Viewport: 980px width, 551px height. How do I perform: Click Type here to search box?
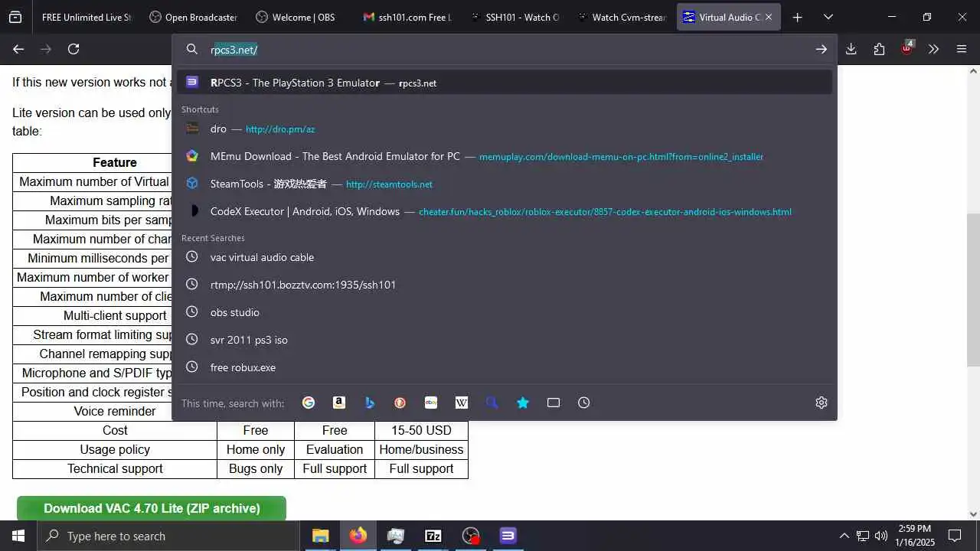pyautogui.click(x=168, y=536)
